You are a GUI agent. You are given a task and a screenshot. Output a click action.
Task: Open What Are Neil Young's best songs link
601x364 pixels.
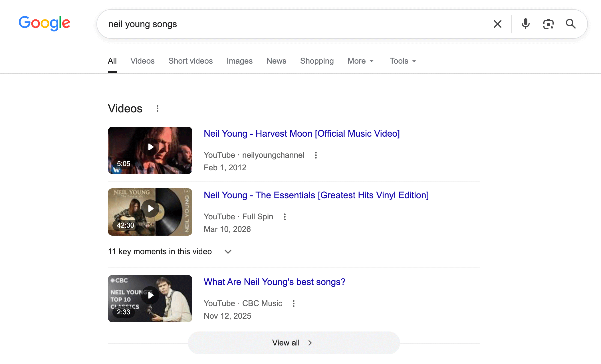click(275, 282)
